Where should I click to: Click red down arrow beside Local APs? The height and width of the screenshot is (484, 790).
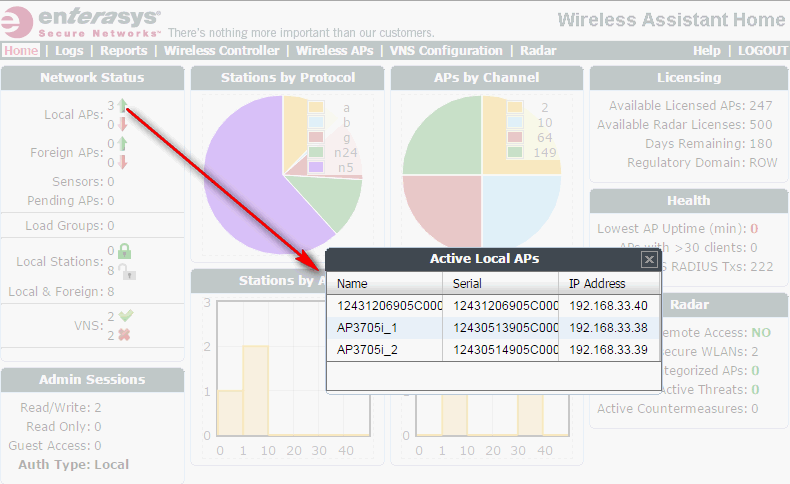122,124
